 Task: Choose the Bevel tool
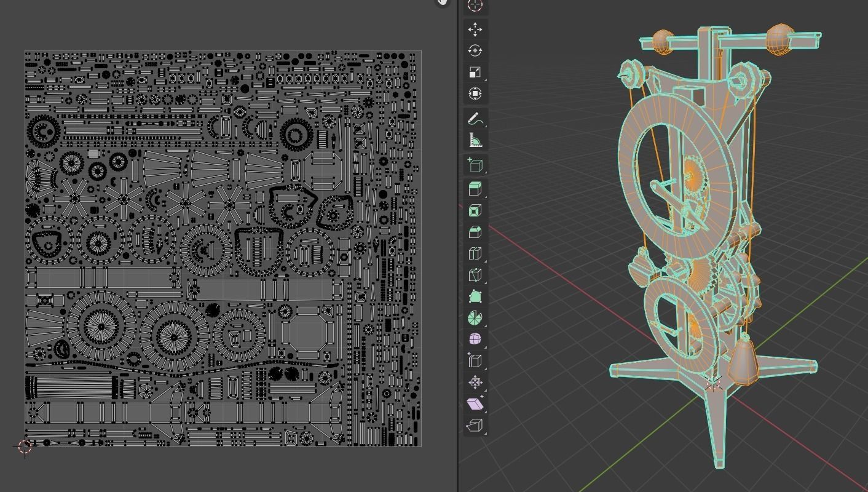475,232
